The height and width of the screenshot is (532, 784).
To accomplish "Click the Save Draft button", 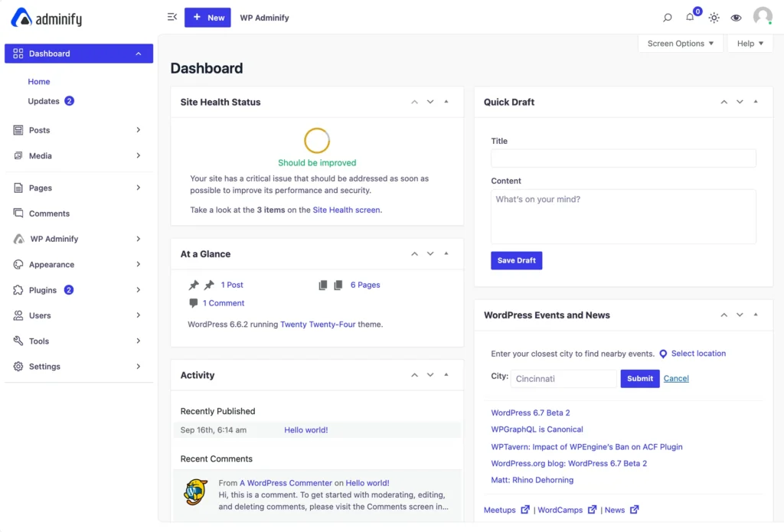I will 517,260.
